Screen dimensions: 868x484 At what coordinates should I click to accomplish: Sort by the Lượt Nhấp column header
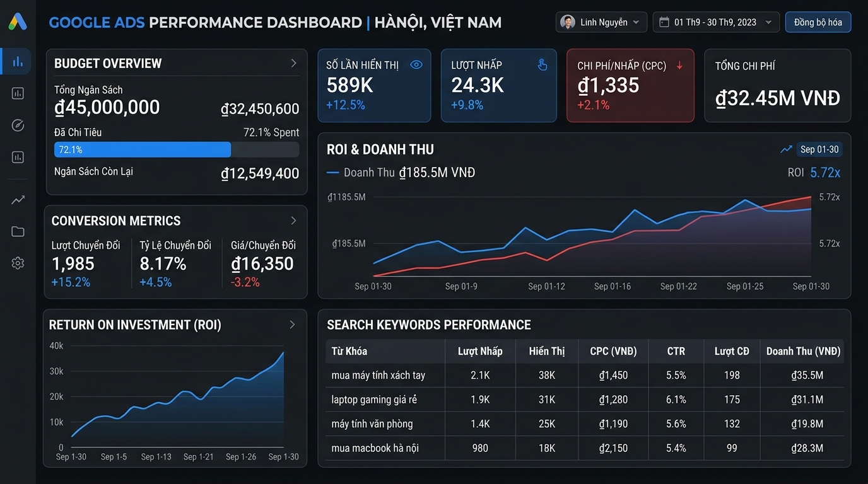pos(480,351)
